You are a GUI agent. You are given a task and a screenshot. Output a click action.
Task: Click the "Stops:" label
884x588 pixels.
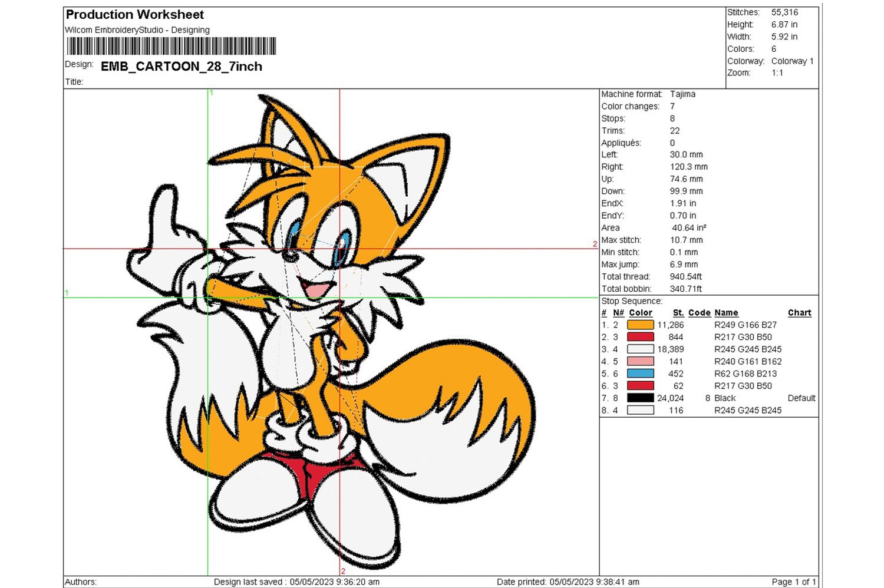pyautogui.click(x=613, y=118)
